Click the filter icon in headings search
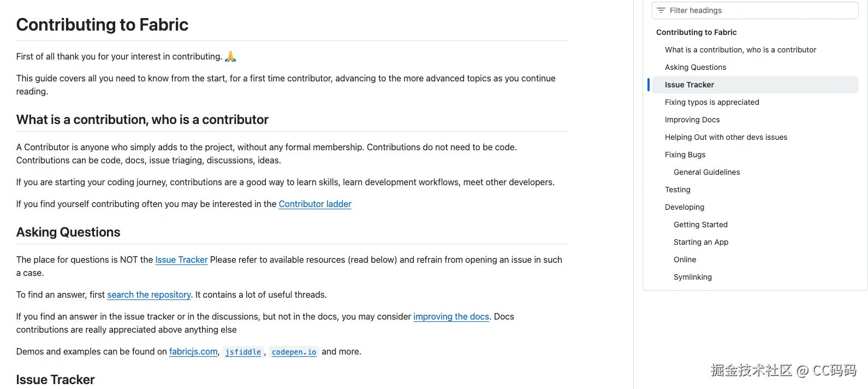Image resolution: width=868 pixels, height=389 pixels. (x=661, y=10)
